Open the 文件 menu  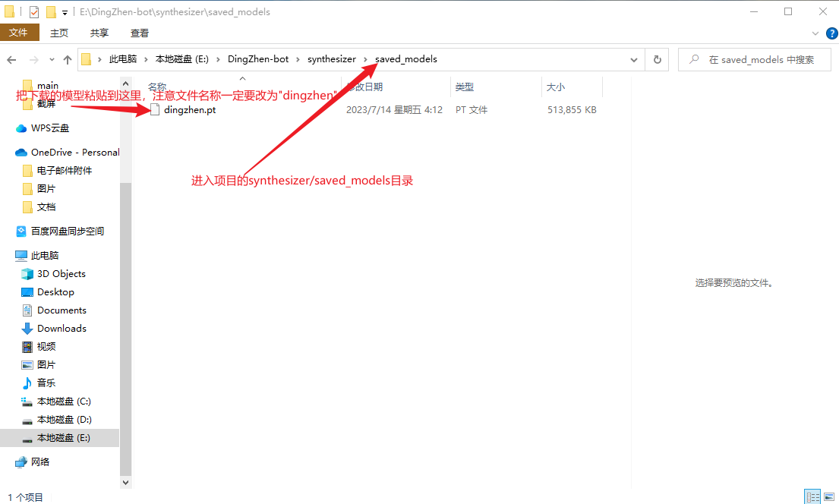(20, 33)
